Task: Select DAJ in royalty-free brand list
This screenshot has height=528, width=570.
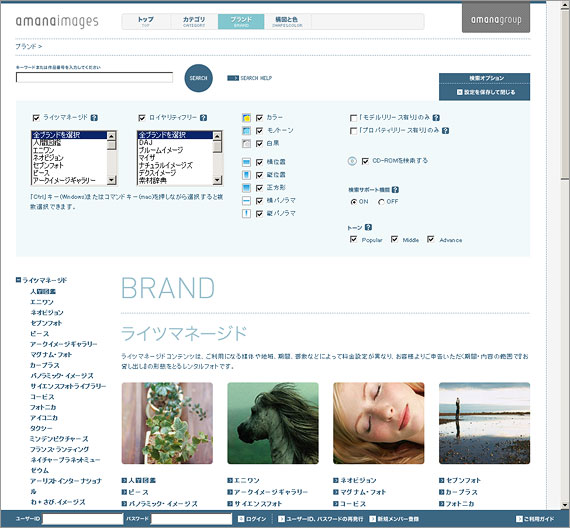Action: click(x=174, y=143)
